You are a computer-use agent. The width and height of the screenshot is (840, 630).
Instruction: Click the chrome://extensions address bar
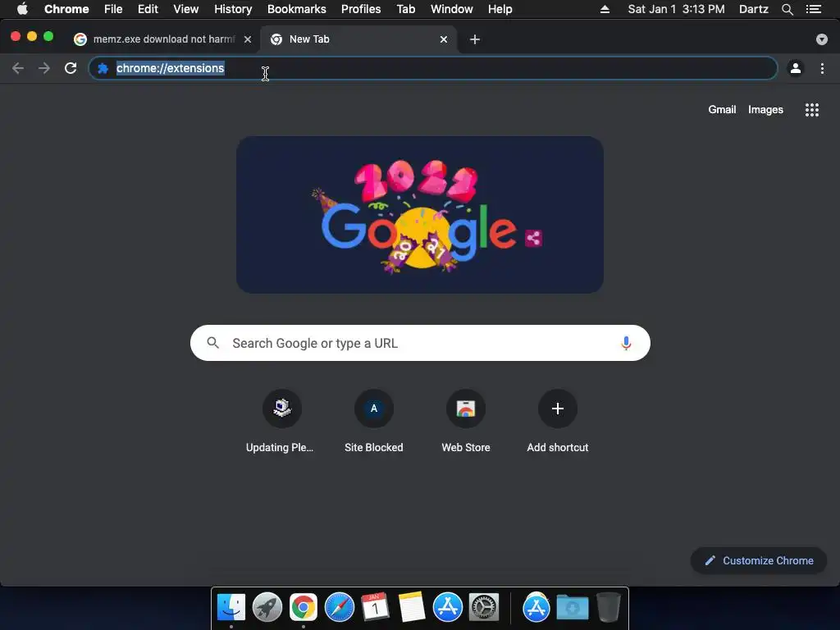tap(433, 68)
